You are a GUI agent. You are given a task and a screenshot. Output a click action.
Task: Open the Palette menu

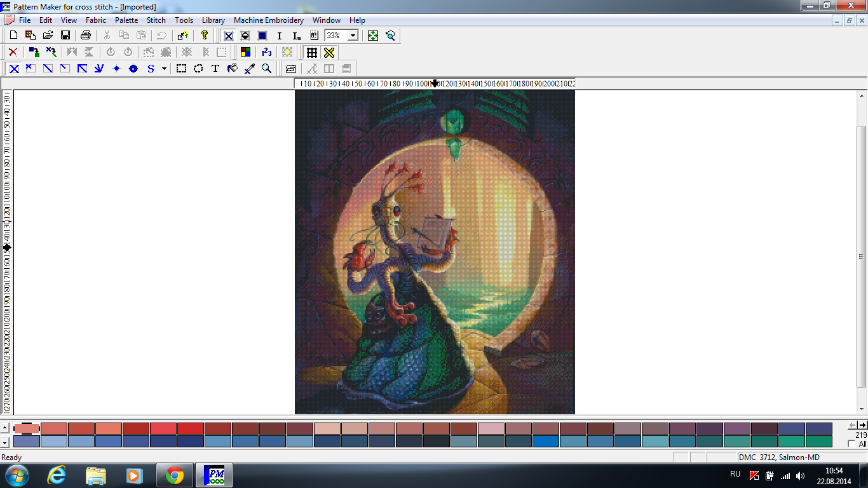tap(126, 20)
